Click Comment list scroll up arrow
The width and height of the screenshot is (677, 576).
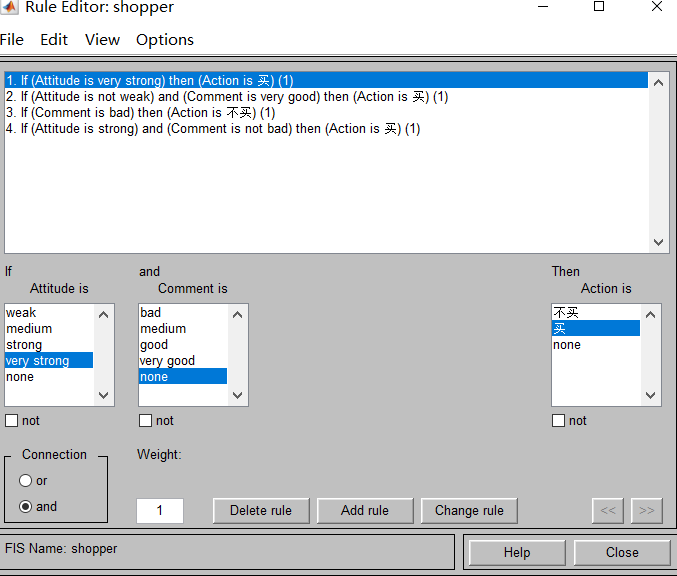(237, 314)
